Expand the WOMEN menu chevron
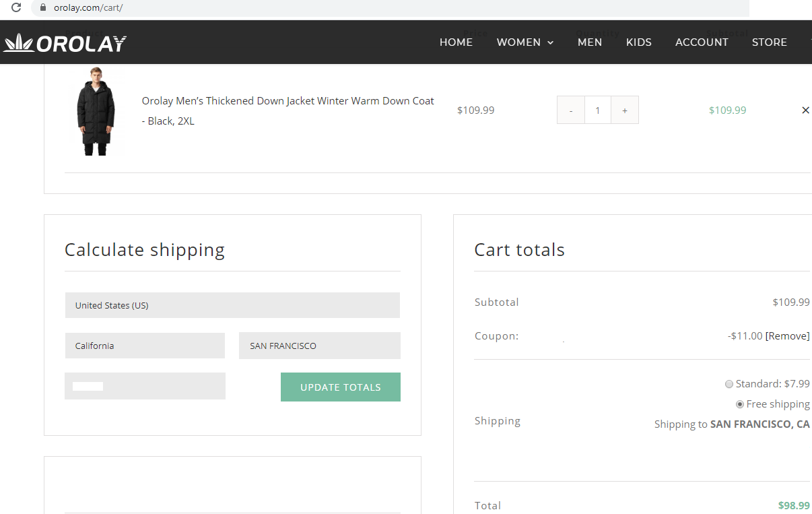 point(550,42)
